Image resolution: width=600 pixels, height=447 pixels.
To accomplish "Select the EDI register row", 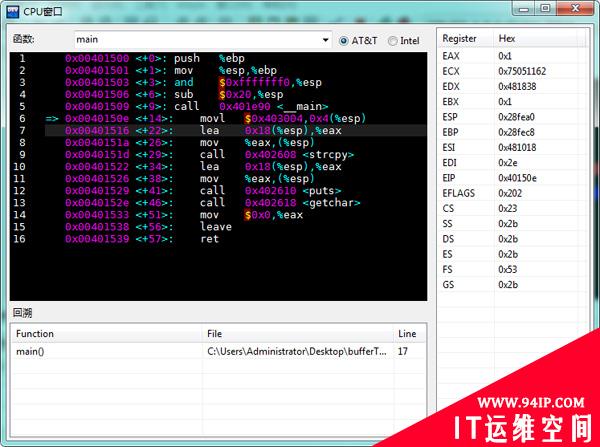I will (x=513, y=163).
